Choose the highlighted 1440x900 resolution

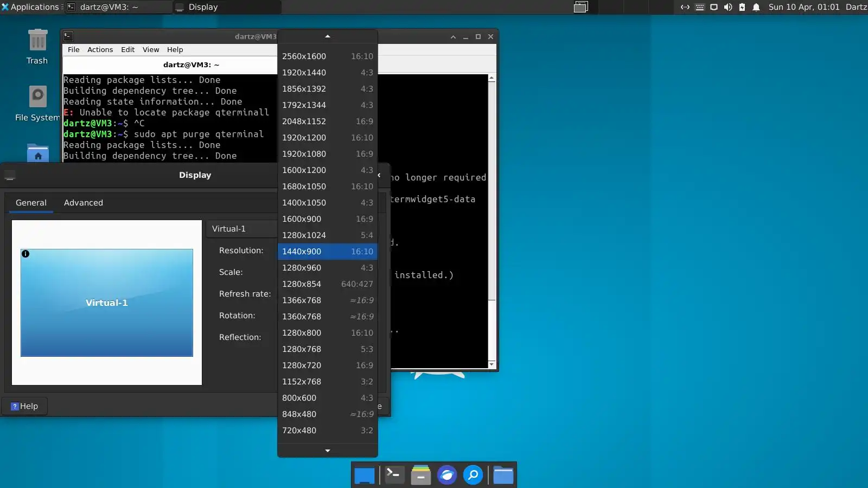pyautogui.click(x=327, y=252)
